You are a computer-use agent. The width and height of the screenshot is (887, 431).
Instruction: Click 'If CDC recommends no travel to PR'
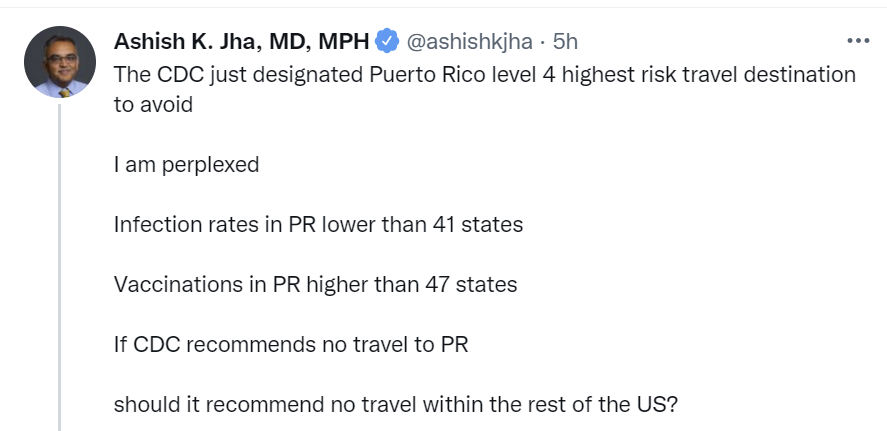tap(291, 344)
